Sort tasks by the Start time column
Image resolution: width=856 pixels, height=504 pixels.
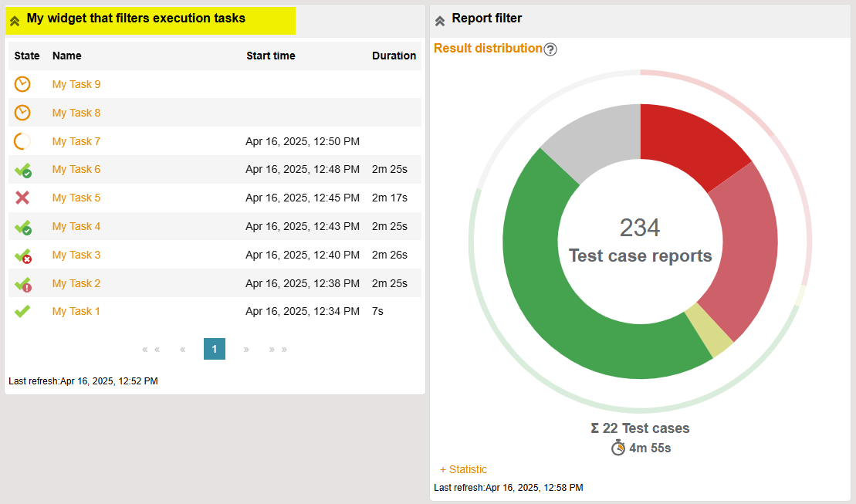pyautogui.click(x=271, y=56)
